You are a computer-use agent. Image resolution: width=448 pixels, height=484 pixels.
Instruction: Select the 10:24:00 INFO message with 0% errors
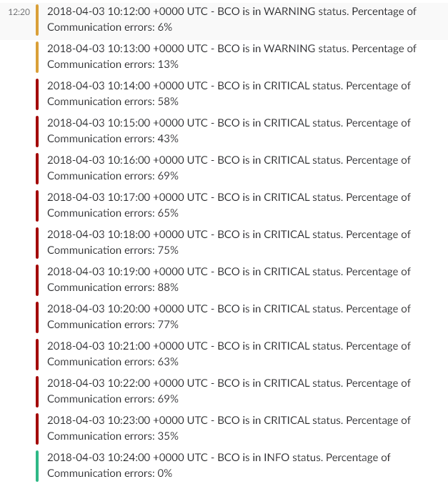[219, 465]
